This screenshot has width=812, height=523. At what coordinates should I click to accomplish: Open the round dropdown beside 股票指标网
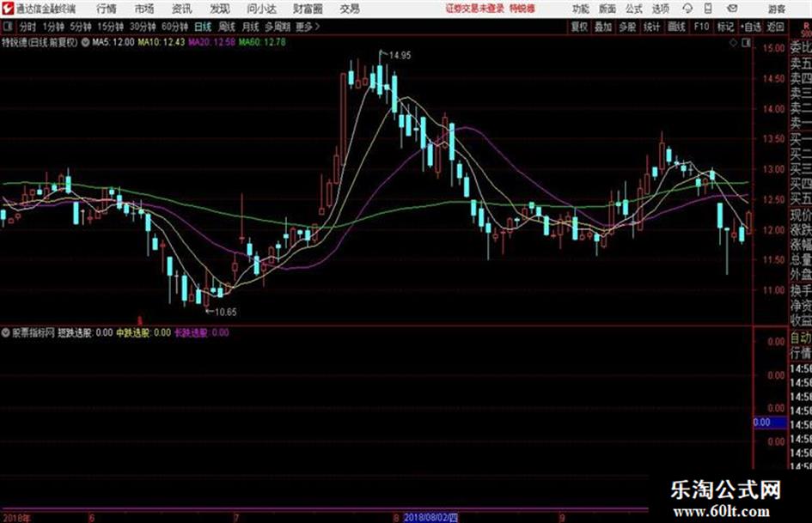coord(6,332)
